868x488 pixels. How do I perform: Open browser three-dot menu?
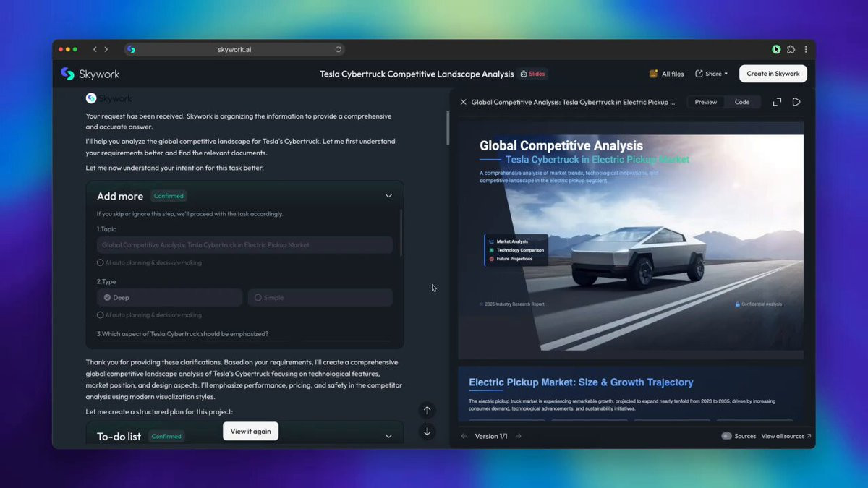(x=805, y=49)
